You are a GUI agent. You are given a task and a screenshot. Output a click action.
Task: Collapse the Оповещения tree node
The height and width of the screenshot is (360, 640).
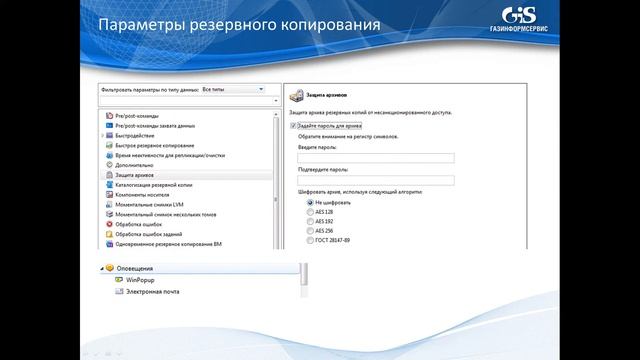pyautogui.click(x=102, y=269)
